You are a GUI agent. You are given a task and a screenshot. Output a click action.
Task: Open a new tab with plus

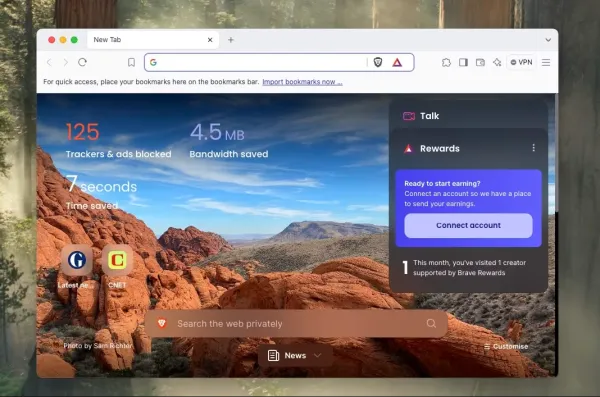point(231,40)
